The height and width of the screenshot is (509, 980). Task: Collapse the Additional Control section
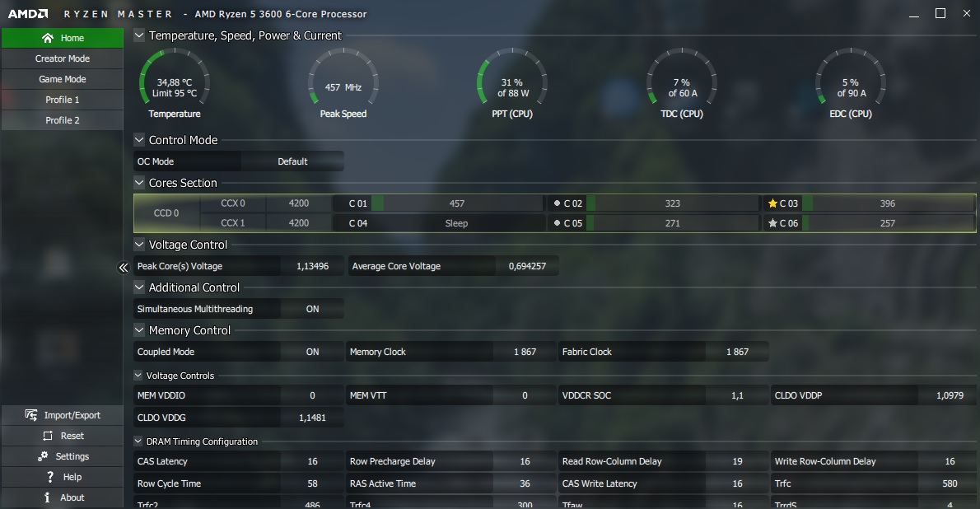[x=139, y=287]
